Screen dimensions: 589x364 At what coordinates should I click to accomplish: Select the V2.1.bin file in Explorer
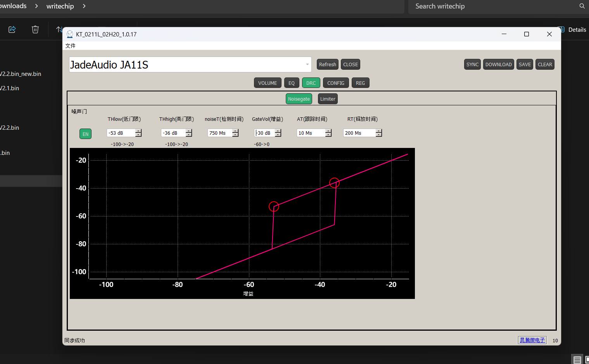click(x=10, y=88)
